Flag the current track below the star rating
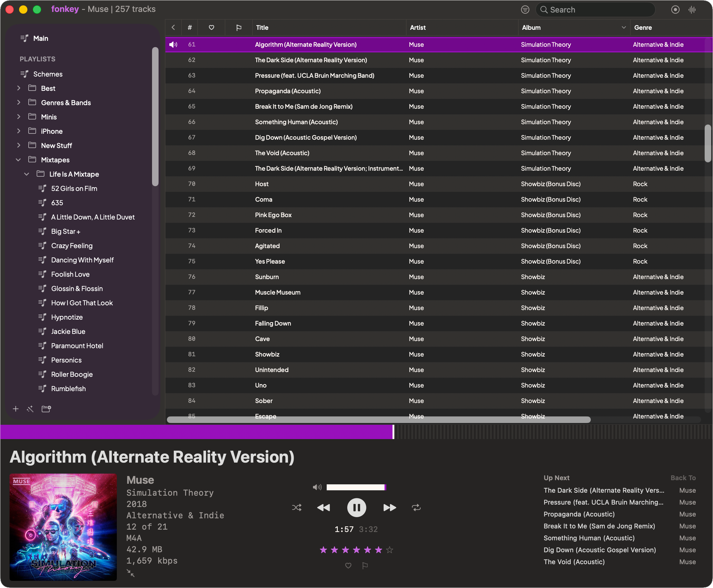The width and height of the screenshot is (713, 588). pyautogui.click(x=365, y=565)
